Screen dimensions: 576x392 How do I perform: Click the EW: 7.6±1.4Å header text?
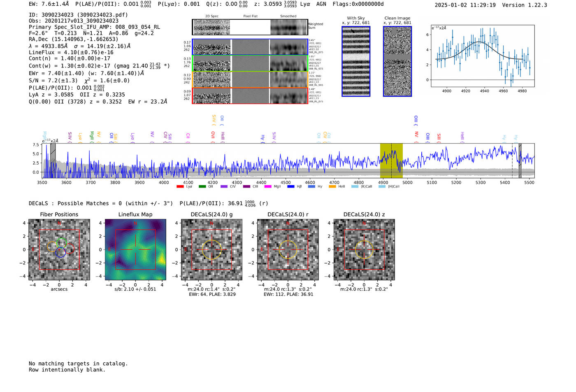pos(49,4)
